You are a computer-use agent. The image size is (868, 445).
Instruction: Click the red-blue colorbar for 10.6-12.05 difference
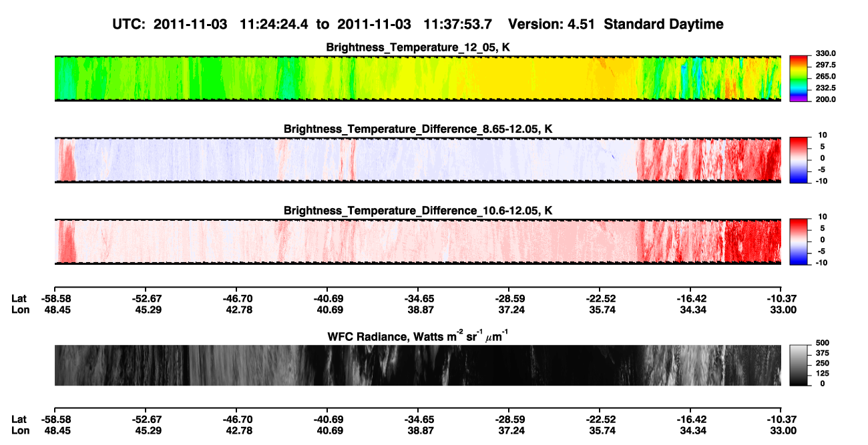799,242
